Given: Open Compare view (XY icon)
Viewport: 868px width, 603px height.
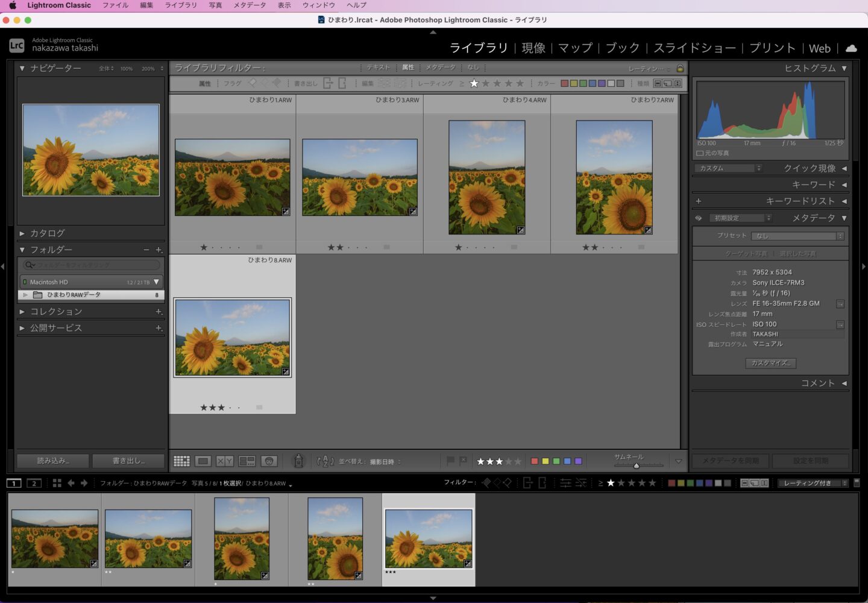Looking at the screenshot, I should click(x=224, y=461).
